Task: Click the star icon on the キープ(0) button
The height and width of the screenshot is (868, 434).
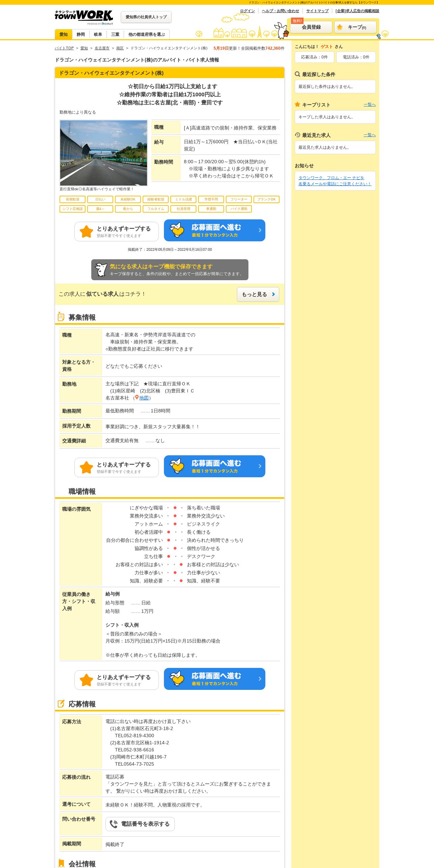Action: tap(340, 27)
